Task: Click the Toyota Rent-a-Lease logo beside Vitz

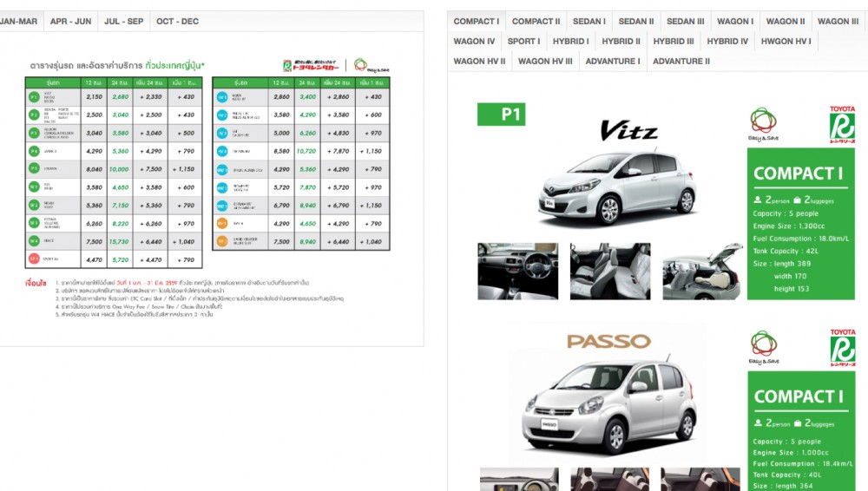Action: click(842, 125)
